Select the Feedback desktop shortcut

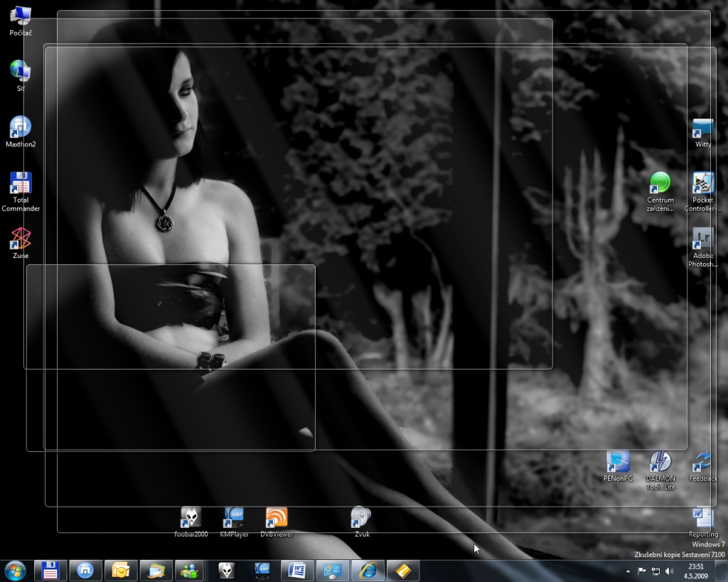(702, 466)
